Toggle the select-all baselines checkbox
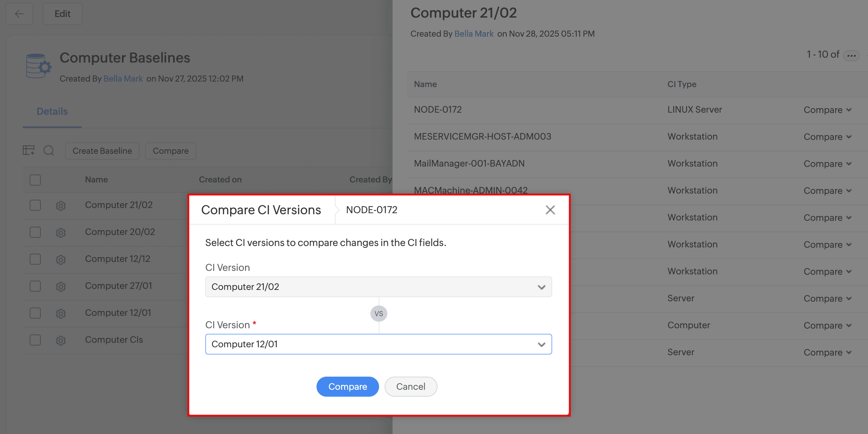The width and height of the screenshot is (868, 434). click(35, 180)
